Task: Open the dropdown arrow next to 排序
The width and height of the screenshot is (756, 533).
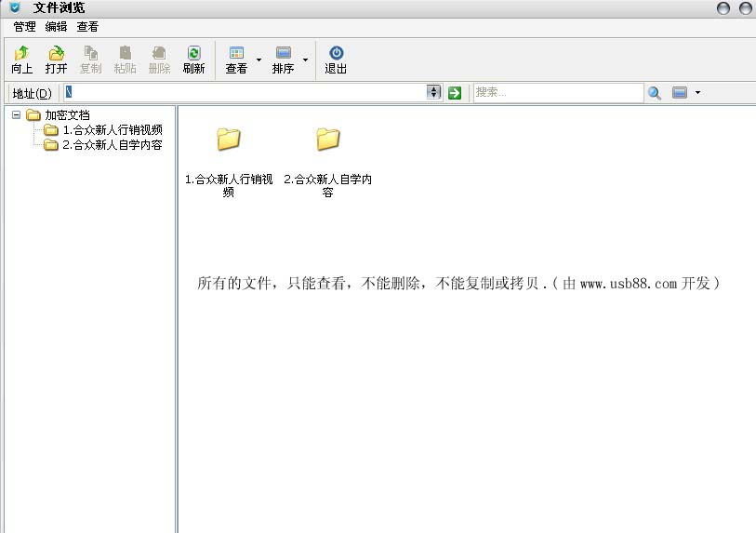Action: pyautogui.click(x=305, y=60)
